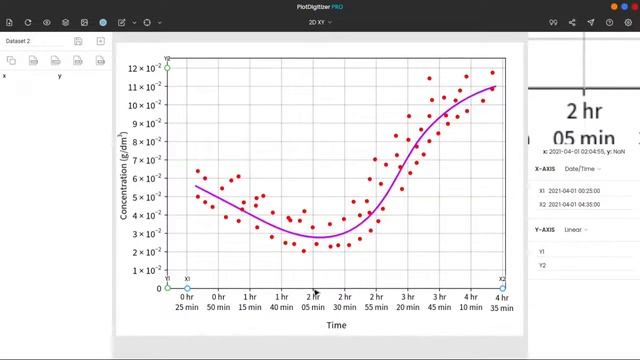Screen dimensions: 640x360
Task: Click the PlotDigitizer PRO title text
Action: (x=320, y=7)
